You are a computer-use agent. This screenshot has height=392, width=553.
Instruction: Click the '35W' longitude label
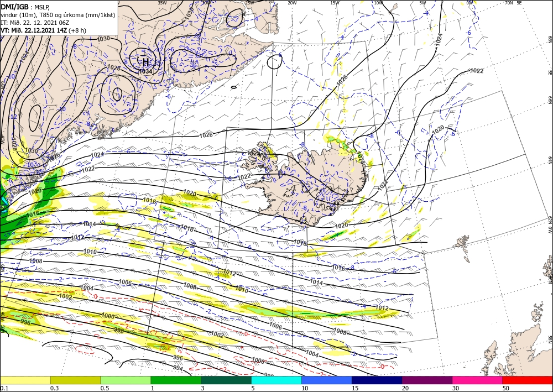[x=162, y=2]
